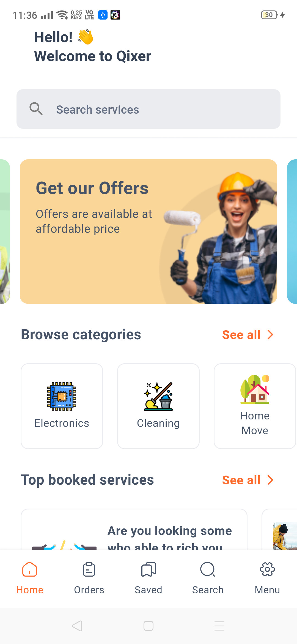Expand Top booked services chevron arrow
The width and height of the screenshot is (297, 644).
(271, 480)
